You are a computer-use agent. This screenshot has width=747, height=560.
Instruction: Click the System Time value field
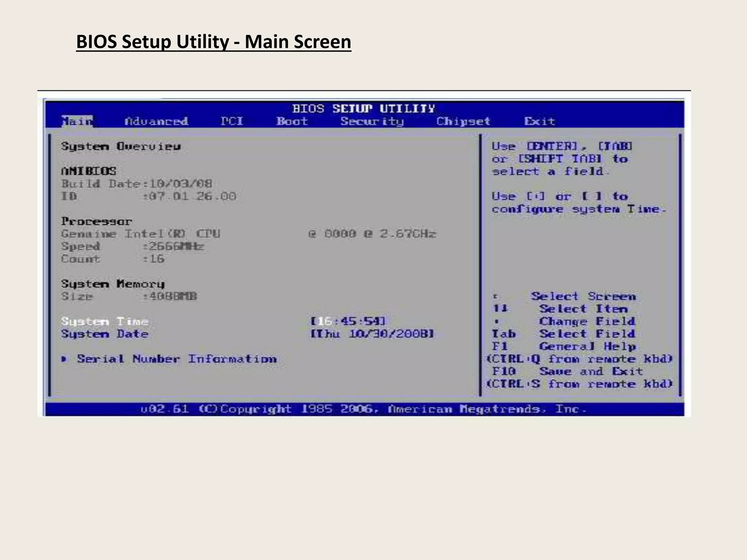[348, 321]
